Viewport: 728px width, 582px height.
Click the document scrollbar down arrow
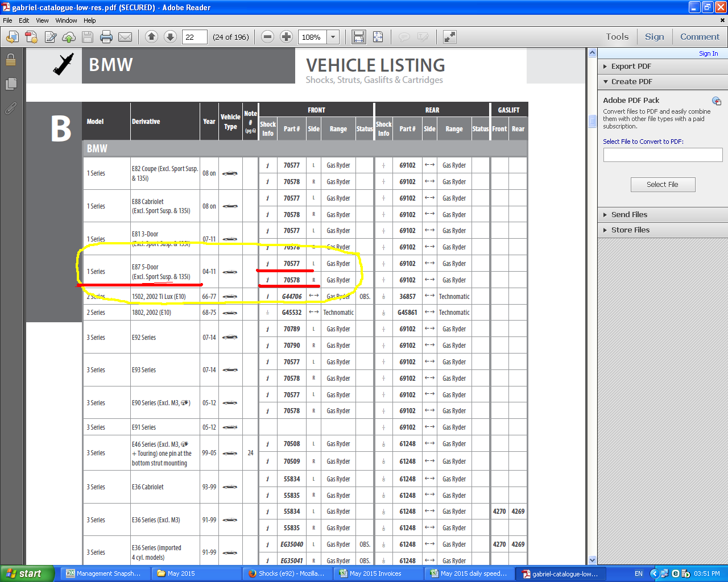(x=592, y=560)
